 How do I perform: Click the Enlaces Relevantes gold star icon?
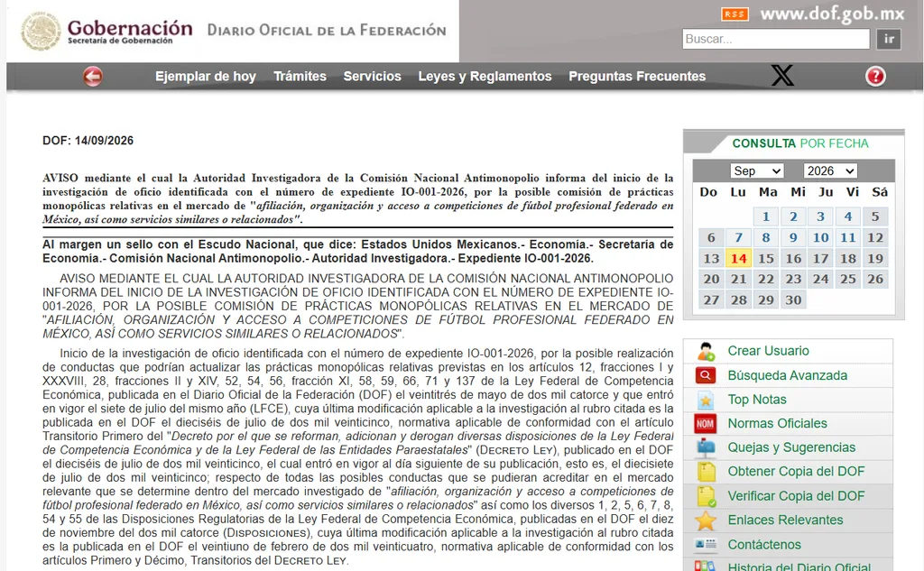pyautogui.click(x=706, y=520)
